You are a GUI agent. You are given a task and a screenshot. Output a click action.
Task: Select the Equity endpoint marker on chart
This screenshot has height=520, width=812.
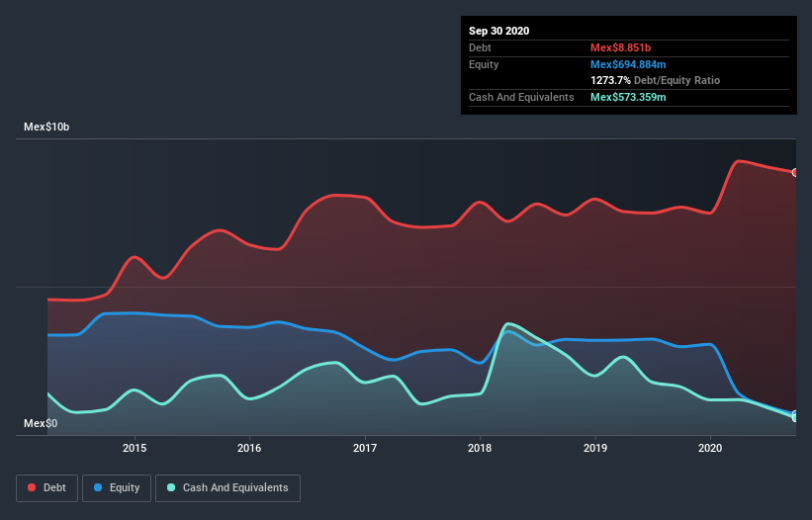[795, 414]
